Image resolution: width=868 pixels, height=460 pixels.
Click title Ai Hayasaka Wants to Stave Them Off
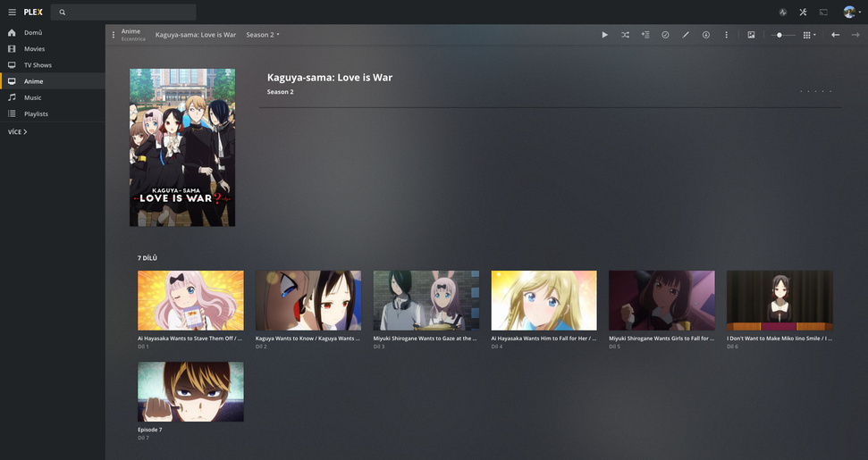pos(190,339)
